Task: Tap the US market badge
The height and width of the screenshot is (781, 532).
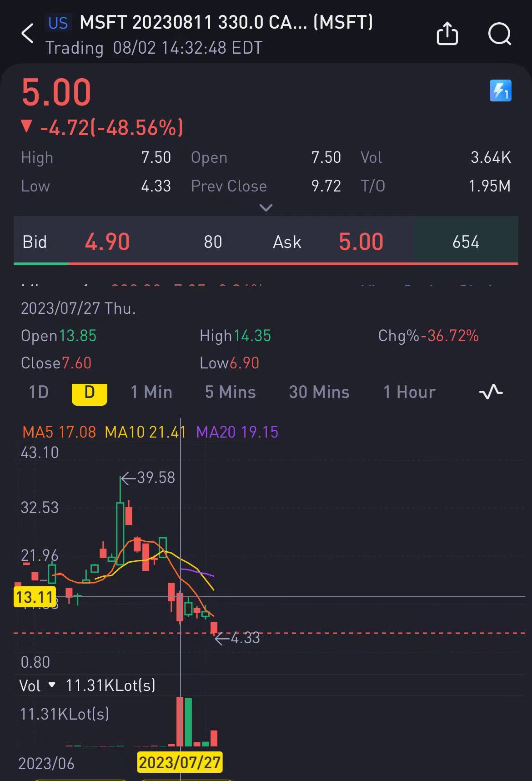Action: pos(58,23)
